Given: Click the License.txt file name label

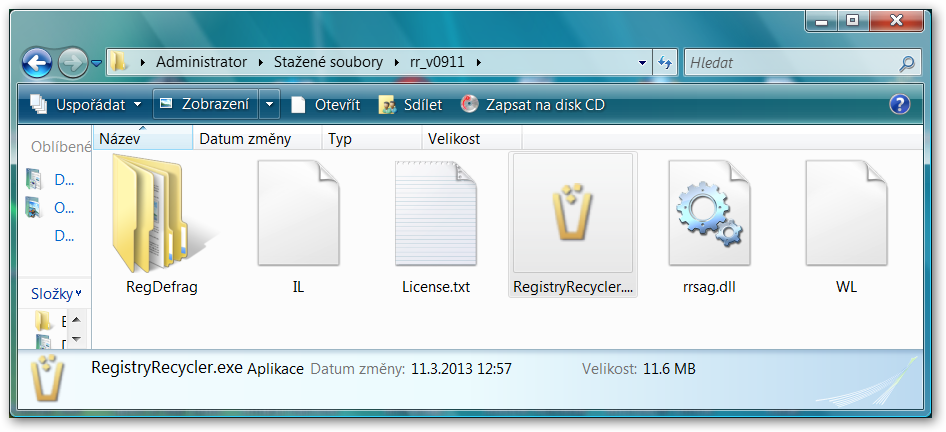Looking at the screenshot, I should pos(436,287).
